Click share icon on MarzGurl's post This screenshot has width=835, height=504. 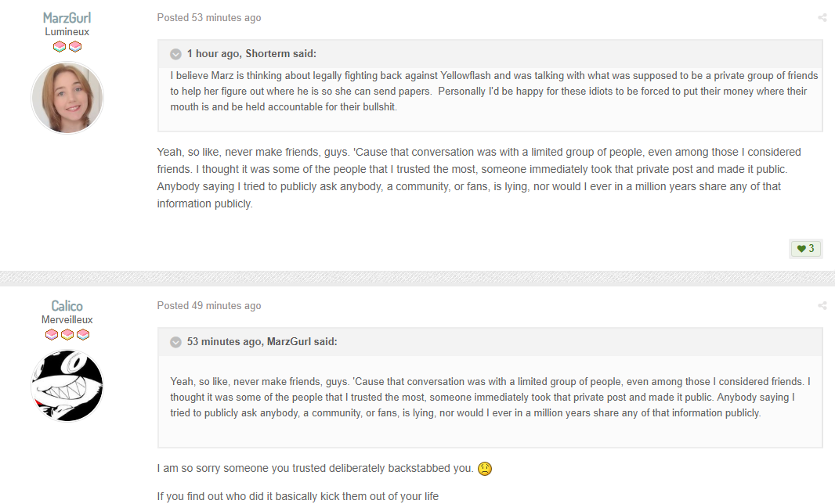coord(822,17)
